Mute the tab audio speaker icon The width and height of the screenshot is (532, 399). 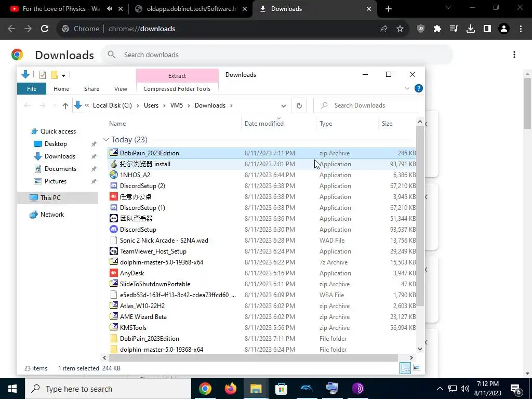(x=109, y=9)
